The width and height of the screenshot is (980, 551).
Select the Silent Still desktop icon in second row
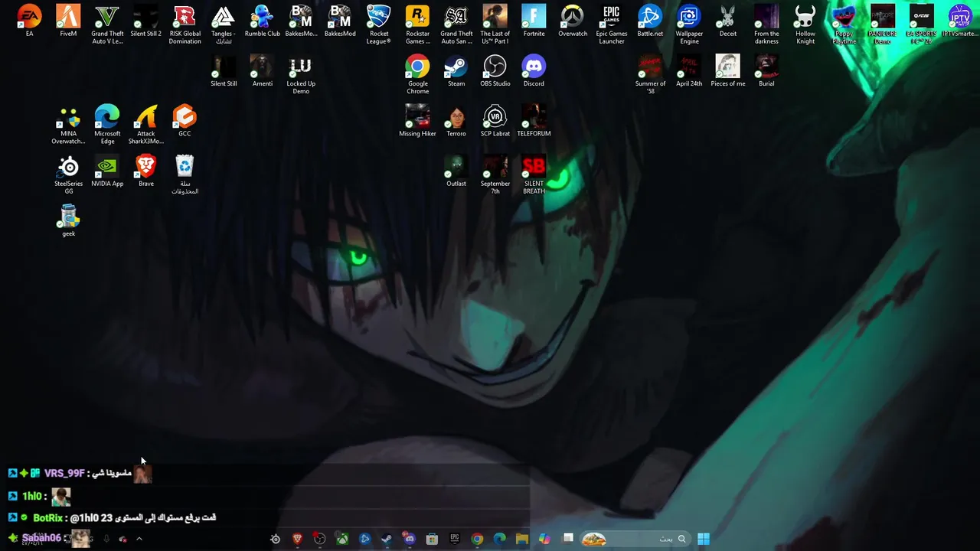(224, 71)
